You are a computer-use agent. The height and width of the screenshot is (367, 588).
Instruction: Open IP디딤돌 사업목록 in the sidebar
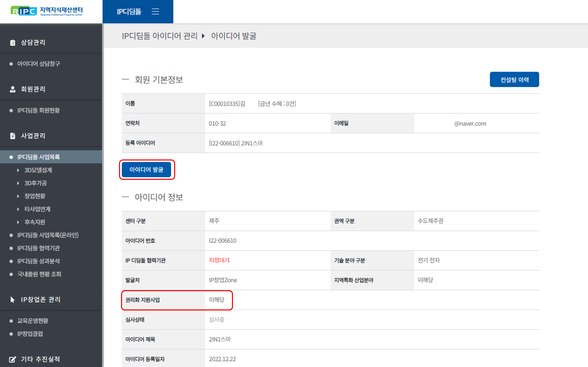pyautogui.click(x=39, y=157)
